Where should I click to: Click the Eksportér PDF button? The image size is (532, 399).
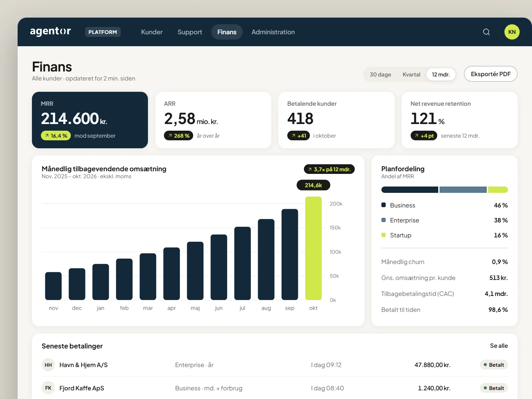click(491, 74)
